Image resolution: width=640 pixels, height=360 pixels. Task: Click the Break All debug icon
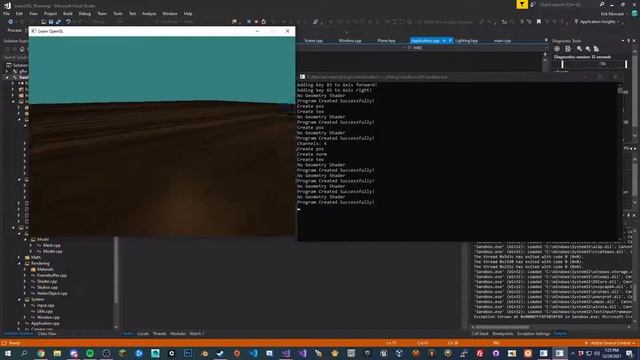(x=249, y=22)
